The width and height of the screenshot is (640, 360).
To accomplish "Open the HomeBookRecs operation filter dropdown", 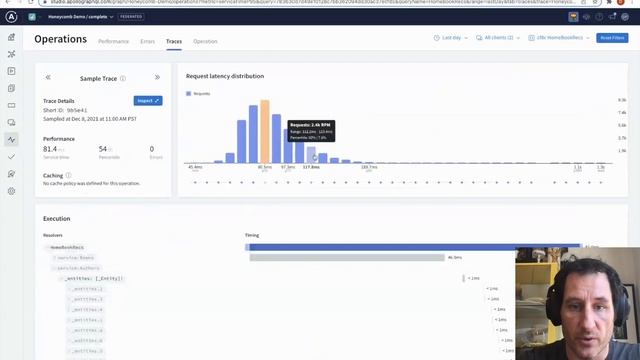I will coord(559,38).
